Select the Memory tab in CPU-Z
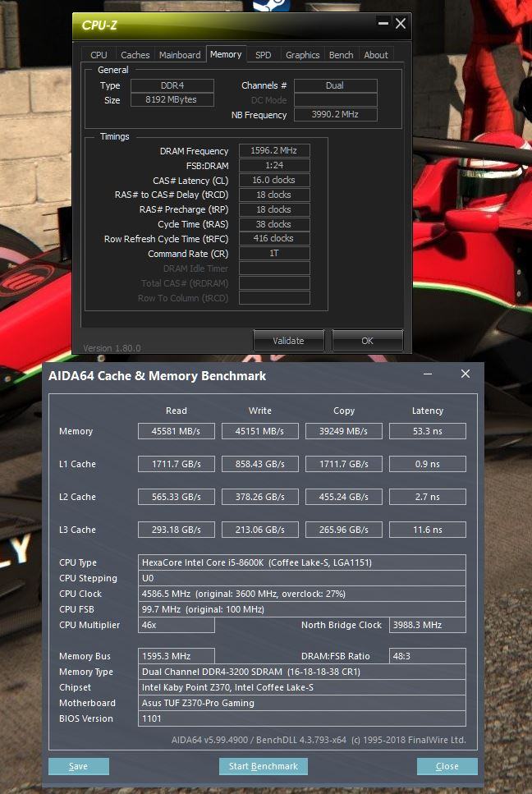The height and width of the screenshot is (794, 532). [x=226, y=54]
